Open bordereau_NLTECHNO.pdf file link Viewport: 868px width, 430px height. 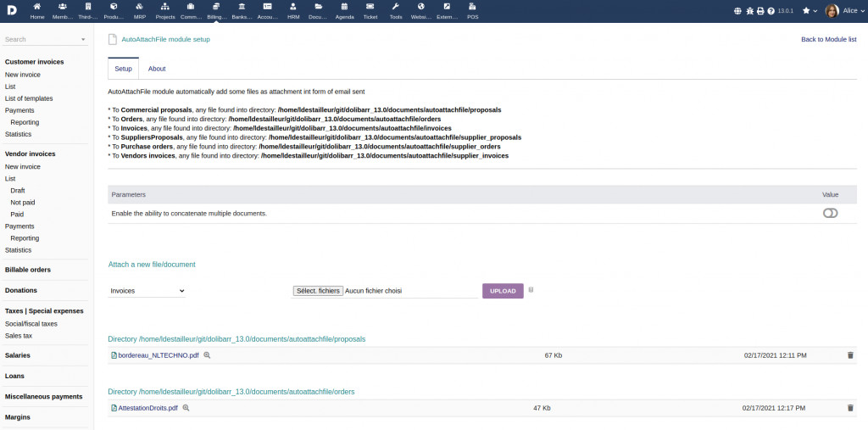[x=159, y=355]
